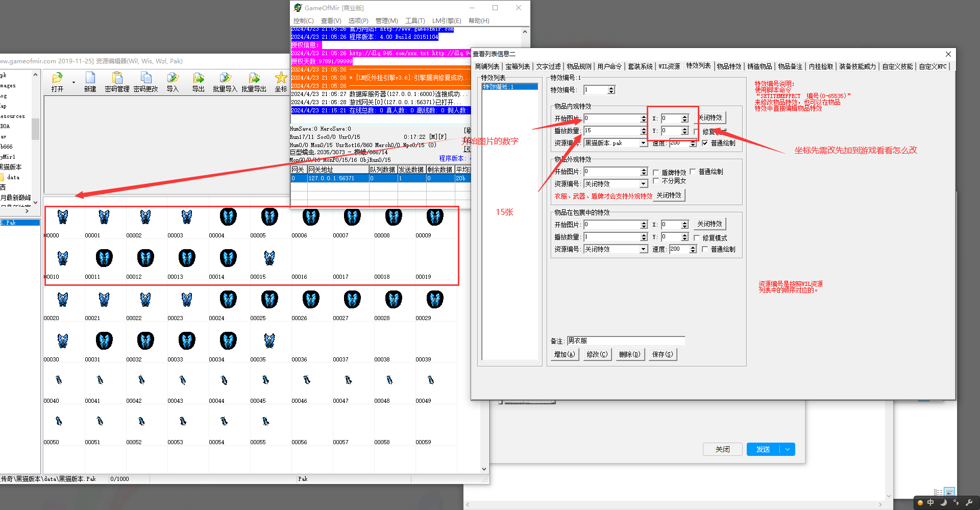
Task: Enable the 不分男女 checkbox
Action: click(656, 181)
